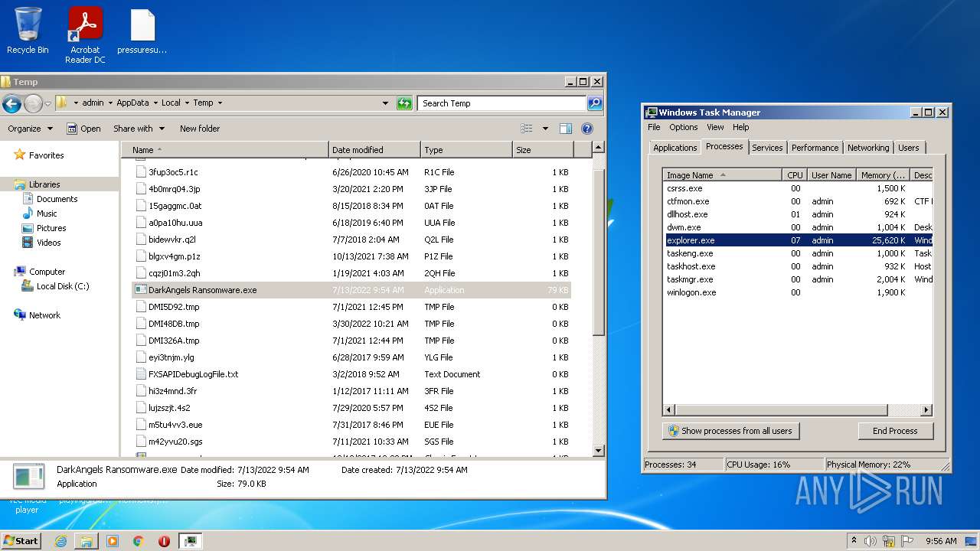This screenshot has height=551, width=980.
Task: Expand the Local breadcrumb arrow
Action: point(187,103)
